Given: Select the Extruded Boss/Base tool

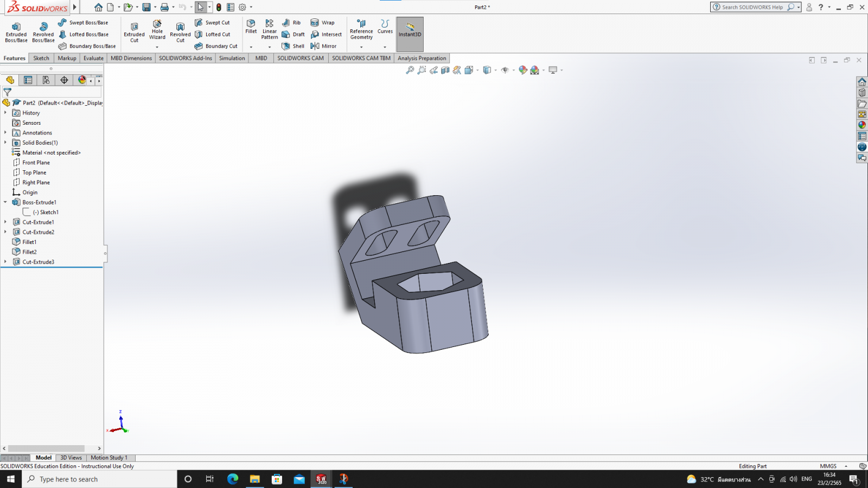Looking at the screenshot, I should (x=16, y=32).
